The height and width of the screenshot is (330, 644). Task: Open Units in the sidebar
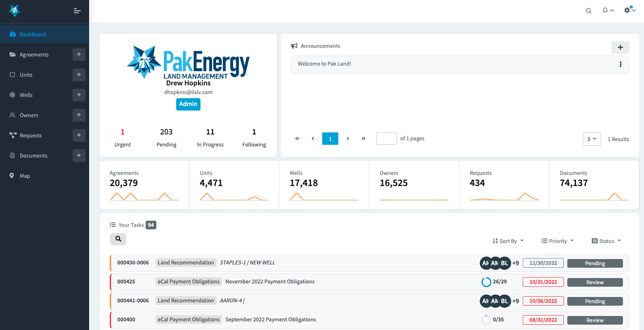click(26, 75)
